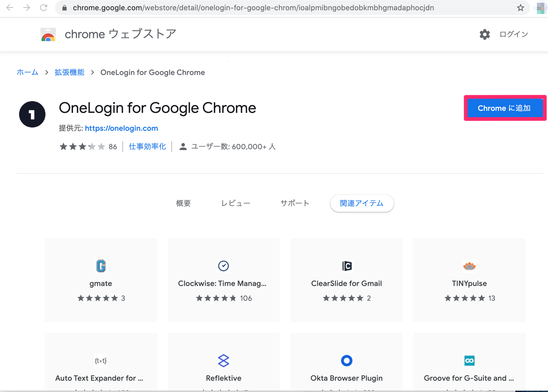
Task: Open ClearSlide for Gmail title
Action: [347, 283]
